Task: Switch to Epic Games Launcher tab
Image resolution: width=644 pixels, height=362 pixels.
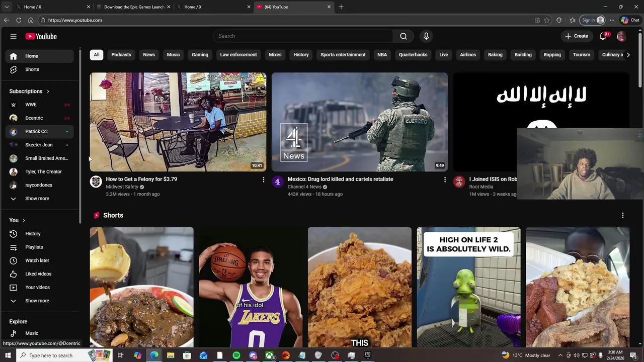Action: (134, 7)
